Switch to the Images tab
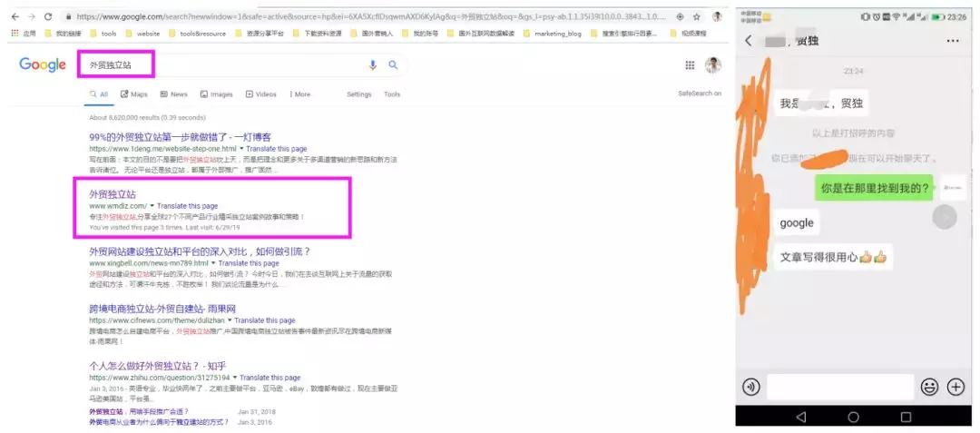 point(216,94)
